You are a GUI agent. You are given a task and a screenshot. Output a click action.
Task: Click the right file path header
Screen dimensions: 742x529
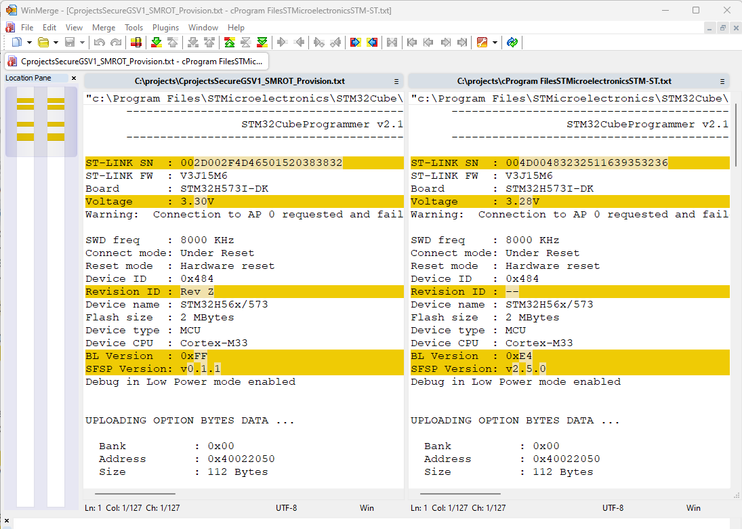(564, 81)
